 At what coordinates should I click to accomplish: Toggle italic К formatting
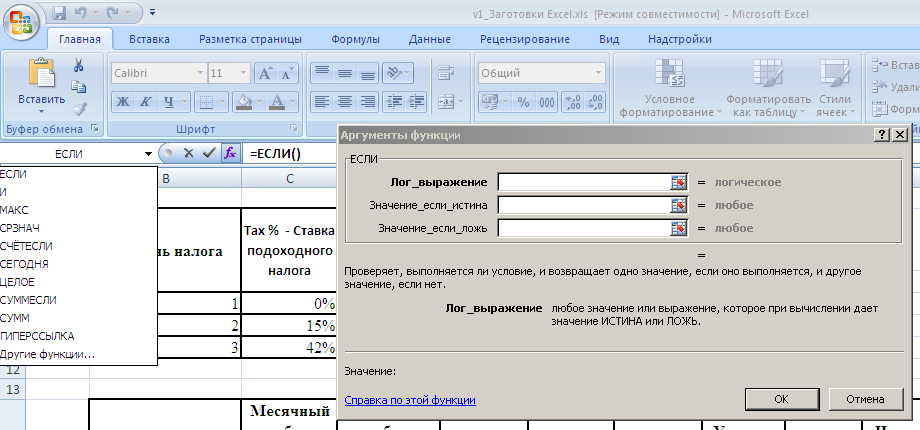pos(144,102)
